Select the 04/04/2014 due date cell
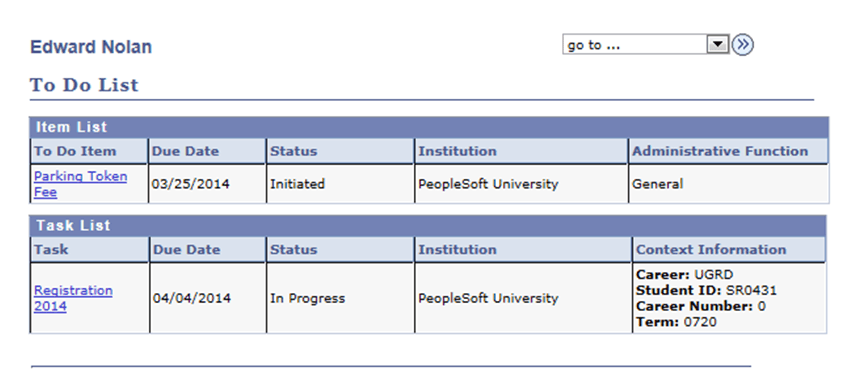Image resolution: width=858 pixels, height=391 pixels. click(x=207, y=299)
